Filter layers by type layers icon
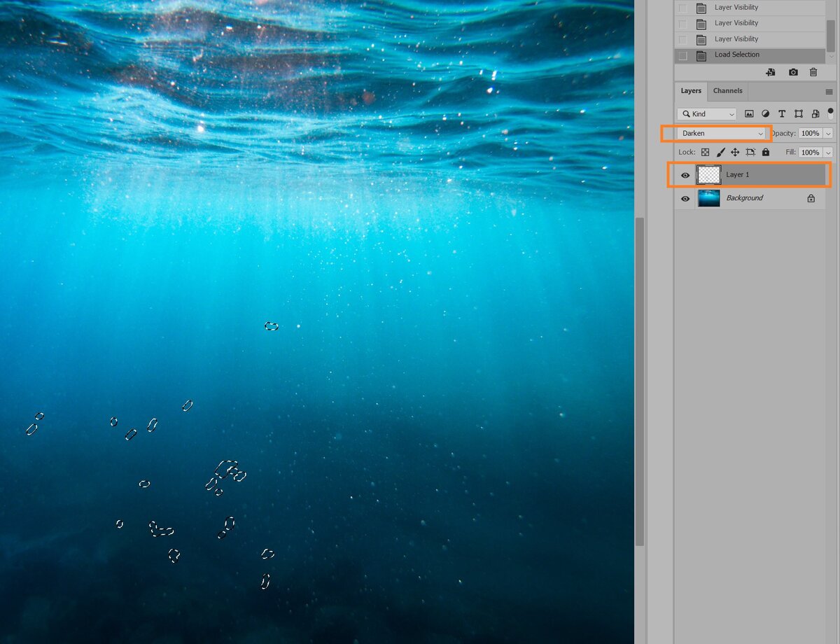 click(782, 113)
